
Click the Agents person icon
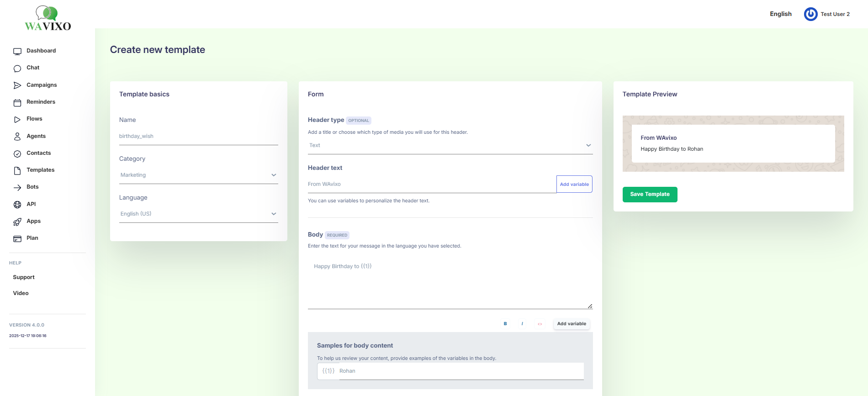(x=17, y=137)
